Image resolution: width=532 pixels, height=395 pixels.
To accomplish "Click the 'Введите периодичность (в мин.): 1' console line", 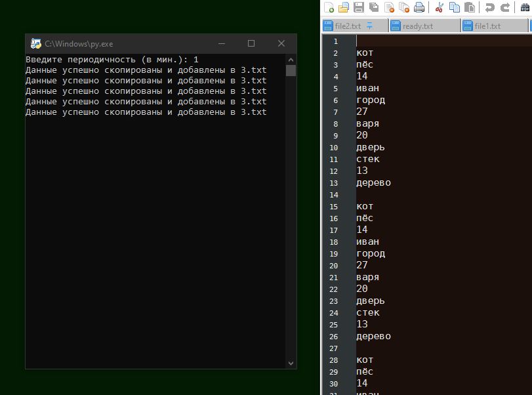I will (x=112, y=60).
